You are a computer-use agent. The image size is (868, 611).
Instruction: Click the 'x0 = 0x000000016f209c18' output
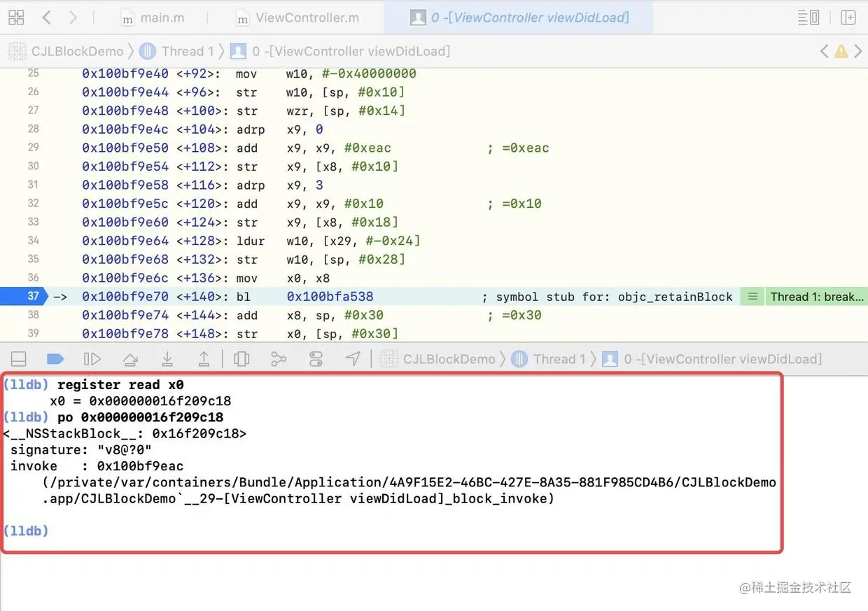pyautogui.click(x=140, y=401)
